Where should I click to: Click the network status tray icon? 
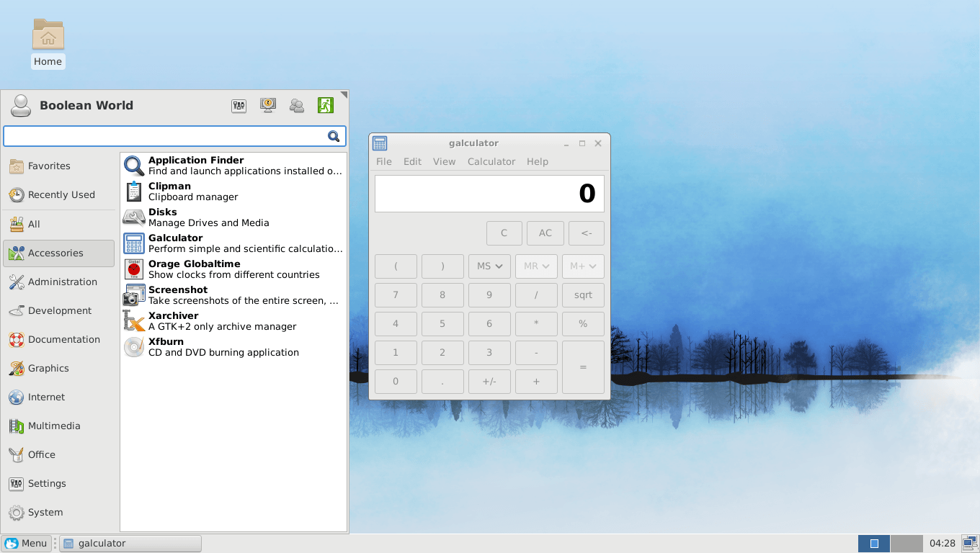coord(968,544)
